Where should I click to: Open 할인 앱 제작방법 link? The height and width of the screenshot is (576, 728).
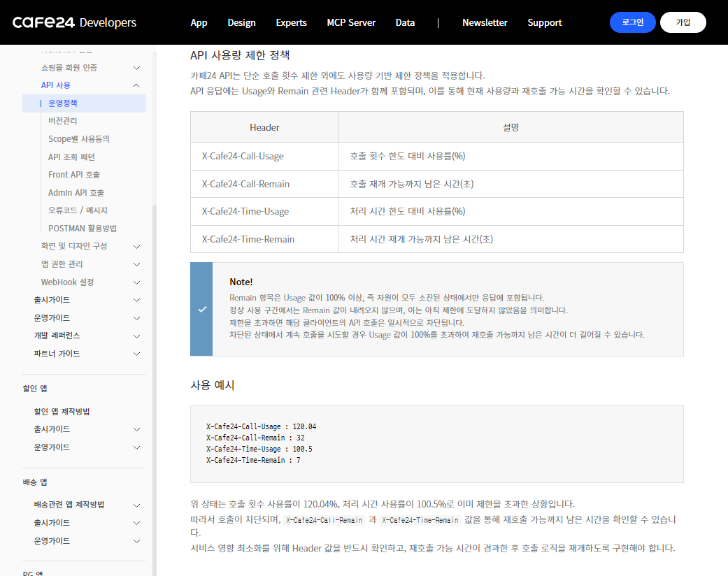coord(62,411)
